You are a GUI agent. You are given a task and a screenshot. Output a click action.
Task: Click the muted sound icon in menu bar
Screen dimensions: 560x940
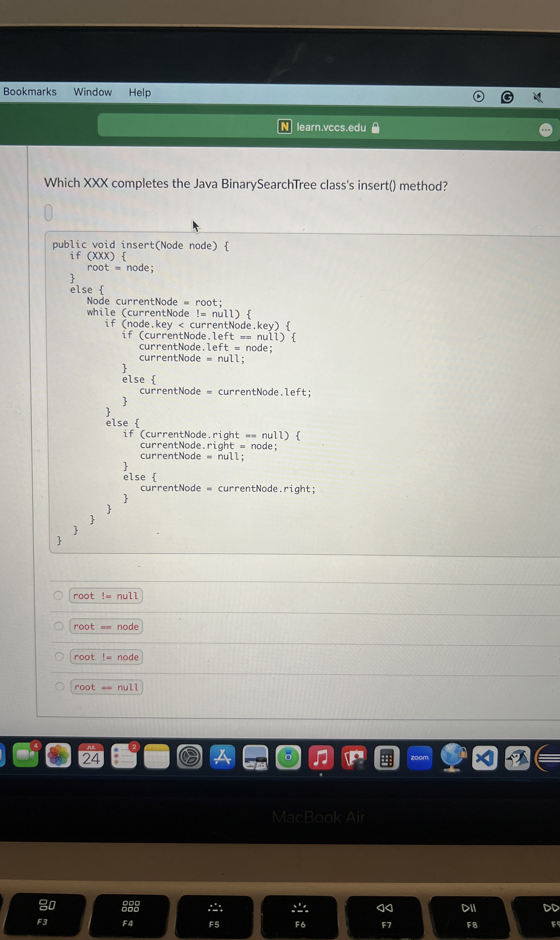[537, 98]
